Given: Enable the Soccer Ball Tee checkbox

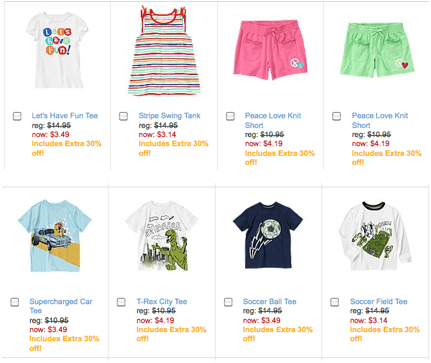Looking at the screenshot, I should click(x=228, y=302).
